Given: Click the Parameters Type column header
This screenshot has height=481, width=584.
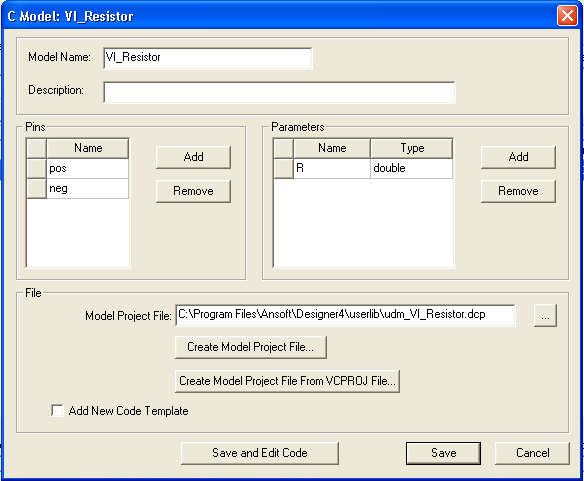Looking at the screenshot, I should 412,148.
